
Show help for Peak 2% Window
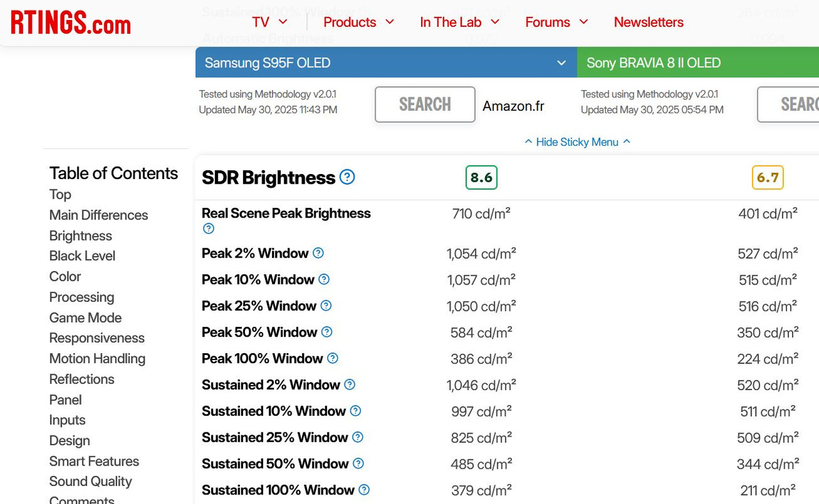[318, 253]
